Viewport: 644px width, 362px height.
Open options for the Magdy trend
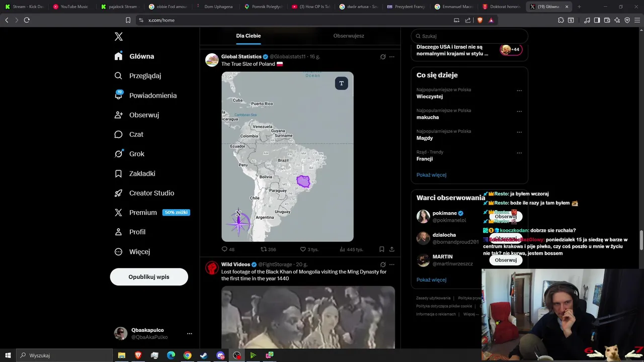point(519,132)
